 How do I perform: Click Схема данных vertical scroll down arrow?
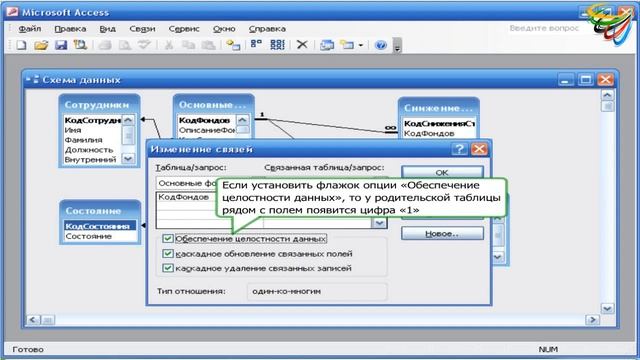(x=607, y=309)
